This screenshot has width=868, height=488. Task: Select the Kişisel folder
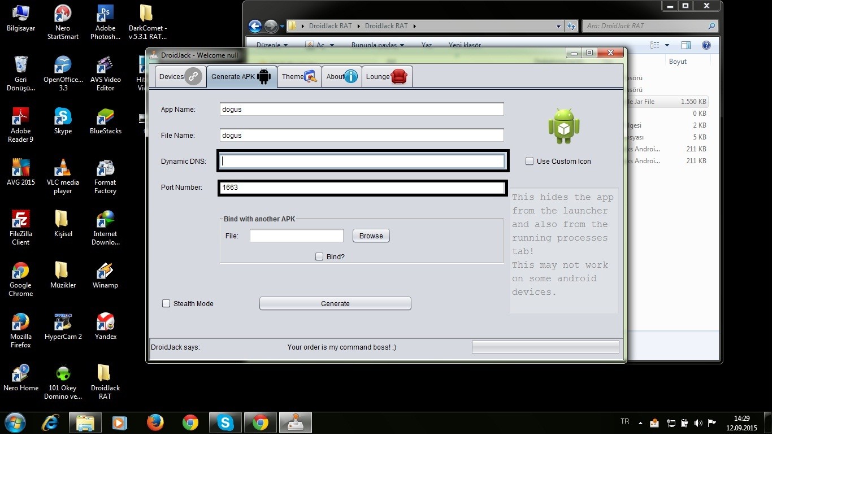click(63, 224)
